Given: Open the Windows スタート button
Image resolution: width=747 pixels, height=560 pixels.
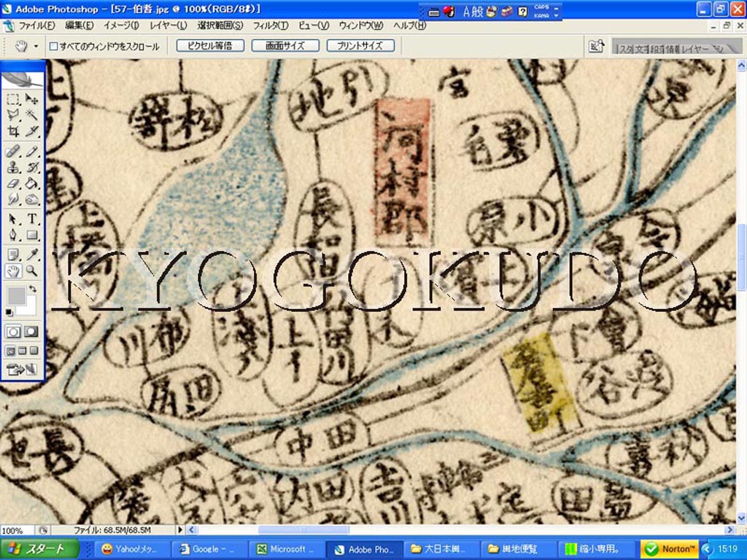Looking at the screenshot, I should pyautogui.click(x=39, y=548).
